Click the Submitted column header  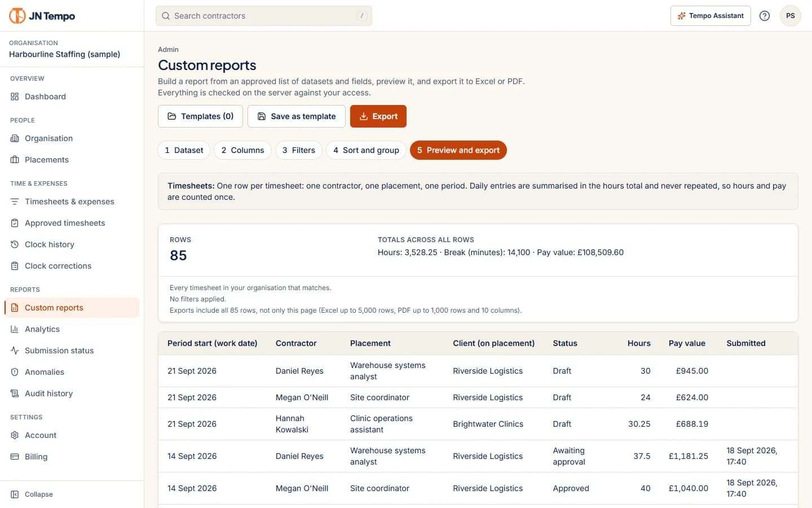click(746, 343)
